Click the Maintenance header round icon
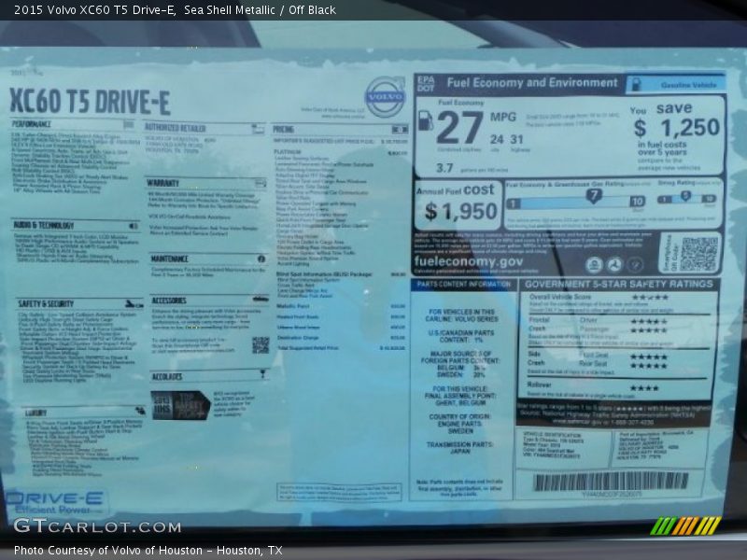 261,259
